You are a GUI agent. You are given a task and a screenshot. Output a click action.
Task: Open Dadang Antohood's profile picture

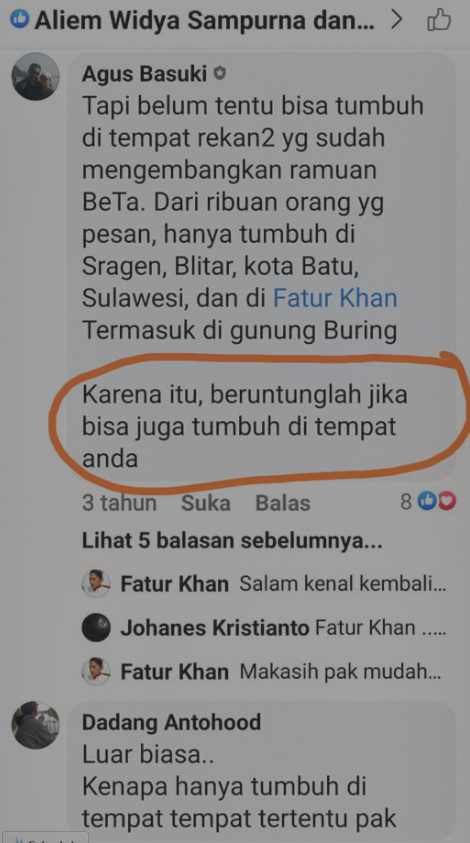click(35, 725)
